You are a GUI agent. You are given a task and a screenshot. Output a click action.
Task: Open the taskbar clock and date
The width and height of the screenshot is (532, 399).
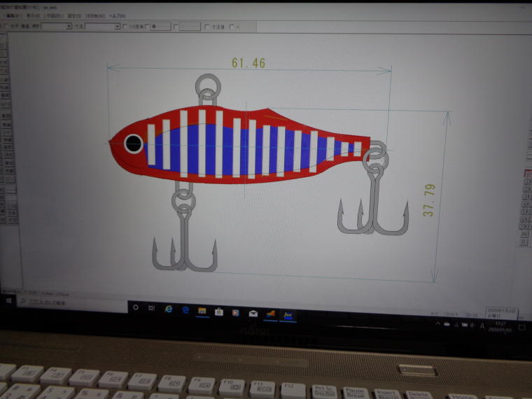[x=500, y=326]
